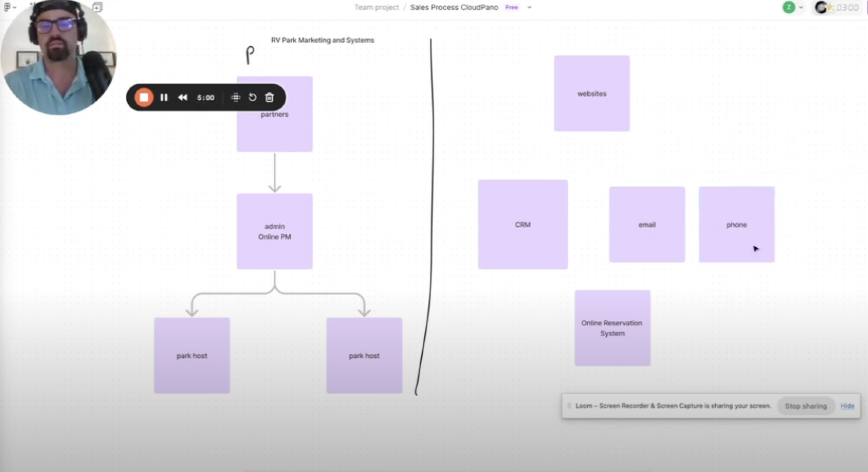Click the add page icon in the toolbar
The height and width of the screenshot is (472, 868).
[x=97, y=7]
